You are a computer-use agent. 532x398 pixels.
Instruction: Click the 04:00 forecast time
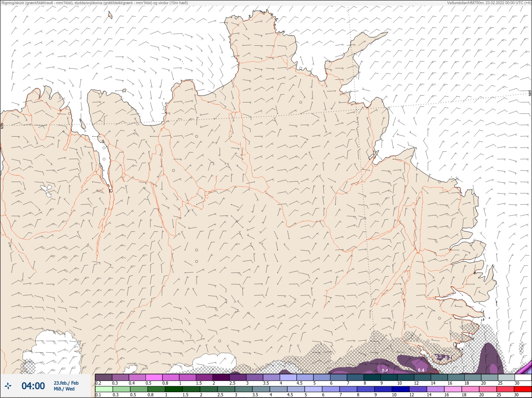tap(33, 386)
